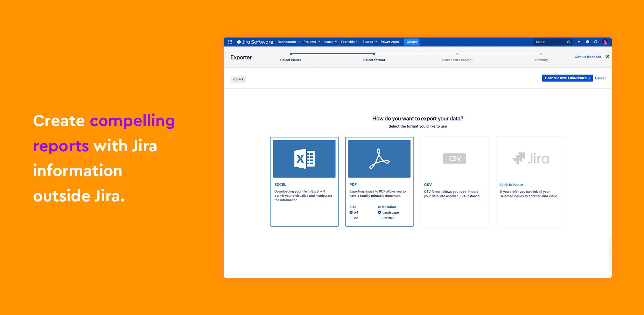Expand the Issues menu
This screenshot has height=315, width=644.
[x=330, y=42]
